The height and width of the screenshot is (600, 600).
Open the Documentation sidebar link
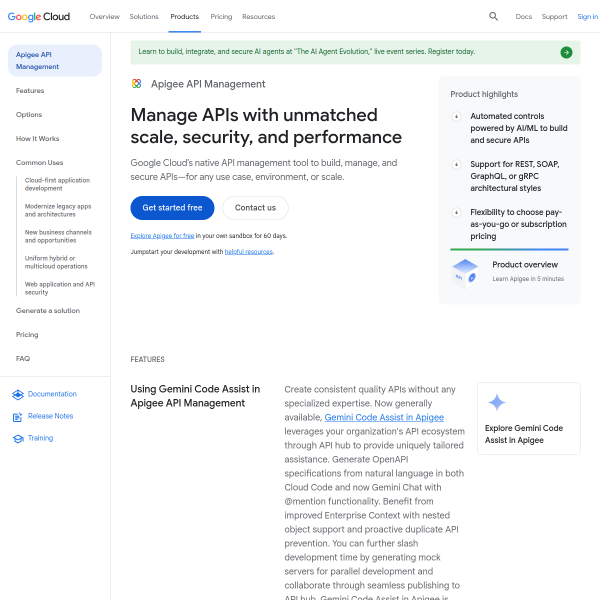pyautogui.click(x=52, y=394)
